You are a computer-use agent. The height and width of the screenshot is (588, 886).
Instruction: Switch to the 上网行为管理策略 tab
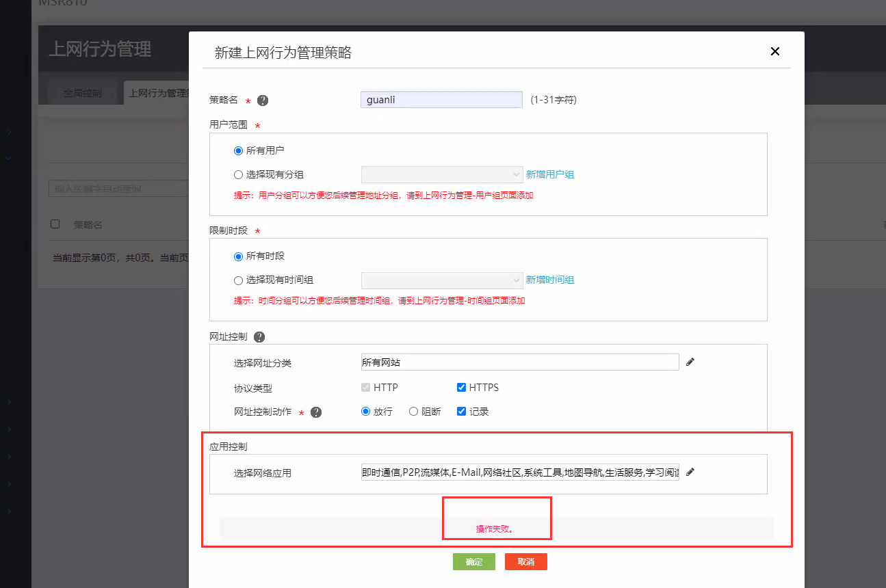click(x=158, y=93)
